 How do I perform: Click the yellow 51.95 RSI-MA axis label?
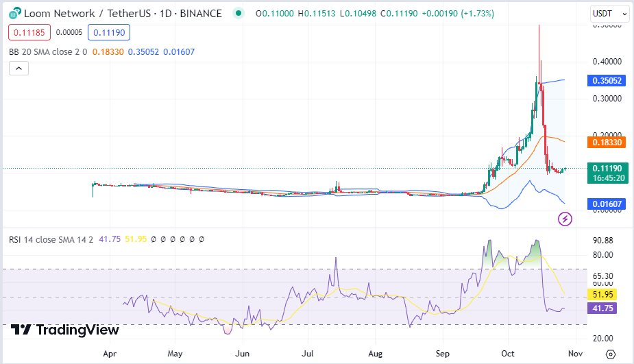tap(602, 295)
